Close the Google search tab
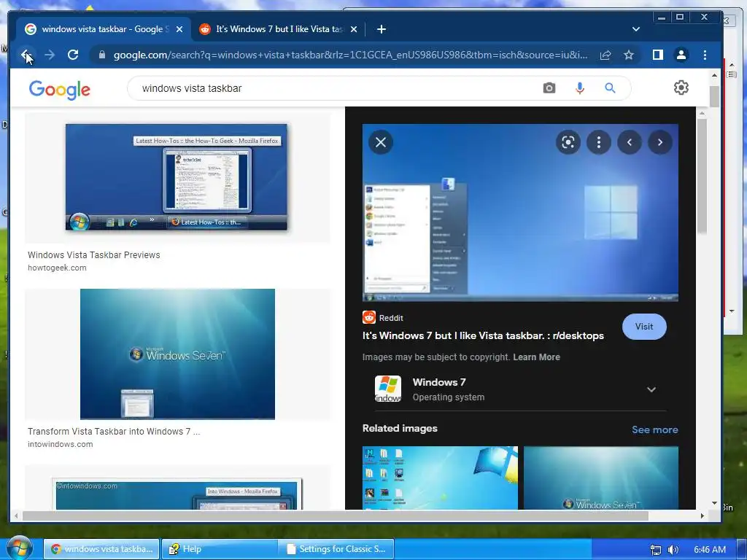747x560 pixels. (179, 29)
